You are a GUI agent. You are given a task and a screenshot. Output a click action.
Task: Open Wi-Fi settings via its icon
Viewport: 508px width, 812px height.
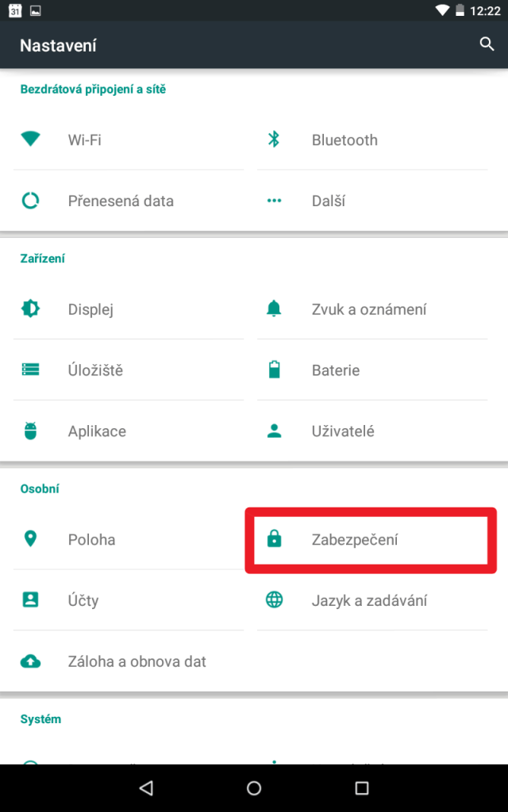(31, 139)
